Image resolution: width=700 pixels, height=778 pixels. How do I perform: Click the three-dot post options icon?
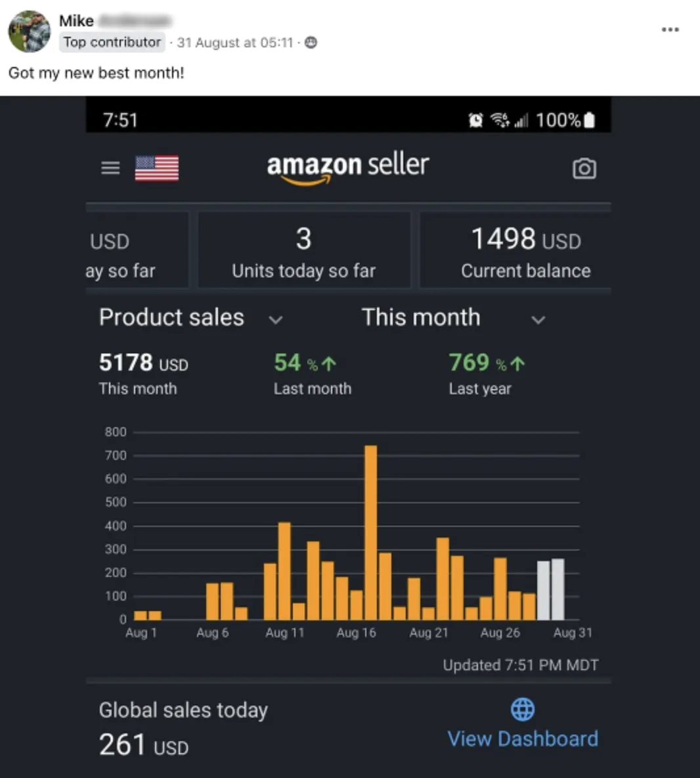[x=670, y=30]
